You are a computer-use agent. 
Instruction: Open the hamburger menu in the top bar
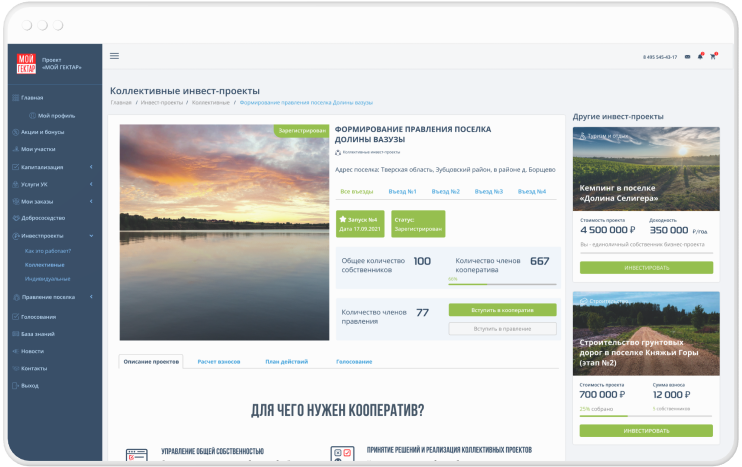tap(114, 56)
